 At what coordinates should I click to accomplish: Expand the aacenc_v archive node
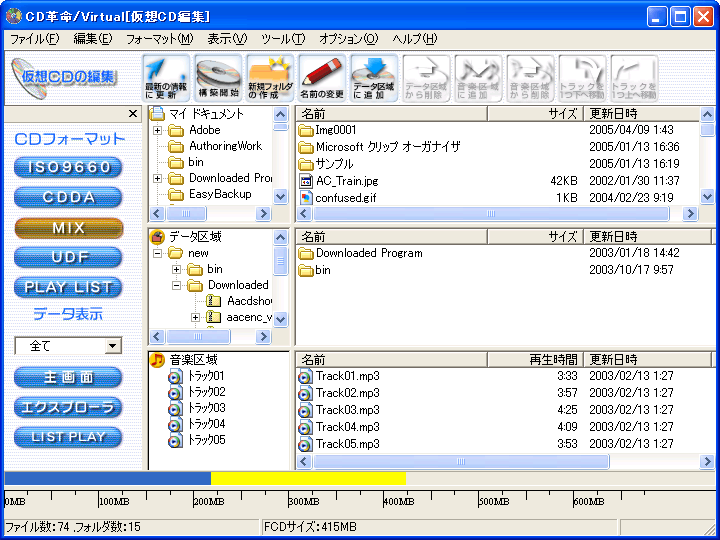coord(195,317)
